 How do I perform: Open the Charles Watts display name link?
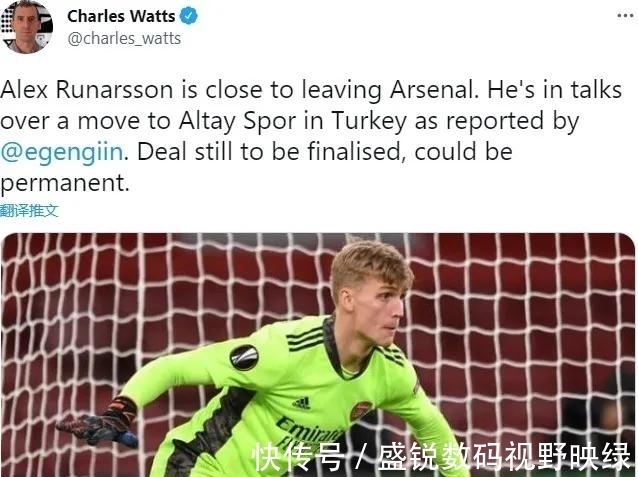pos(121,16)
